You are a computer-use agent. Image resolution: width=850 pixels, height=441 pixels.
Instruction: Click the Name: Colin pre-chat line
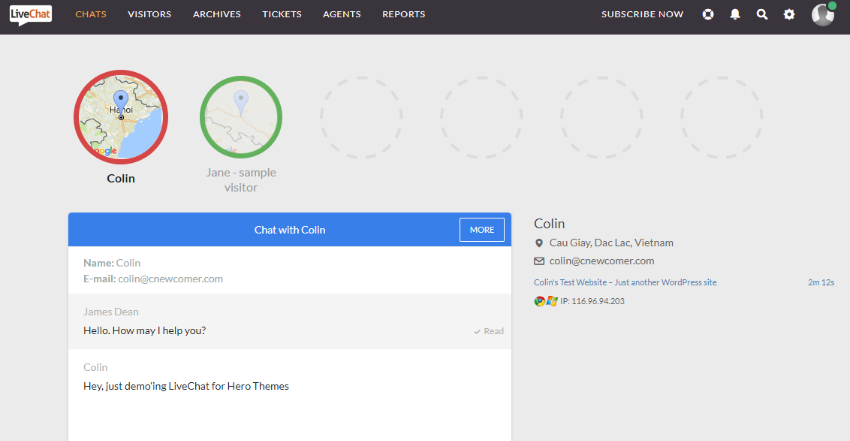click(x=112, y=263)
